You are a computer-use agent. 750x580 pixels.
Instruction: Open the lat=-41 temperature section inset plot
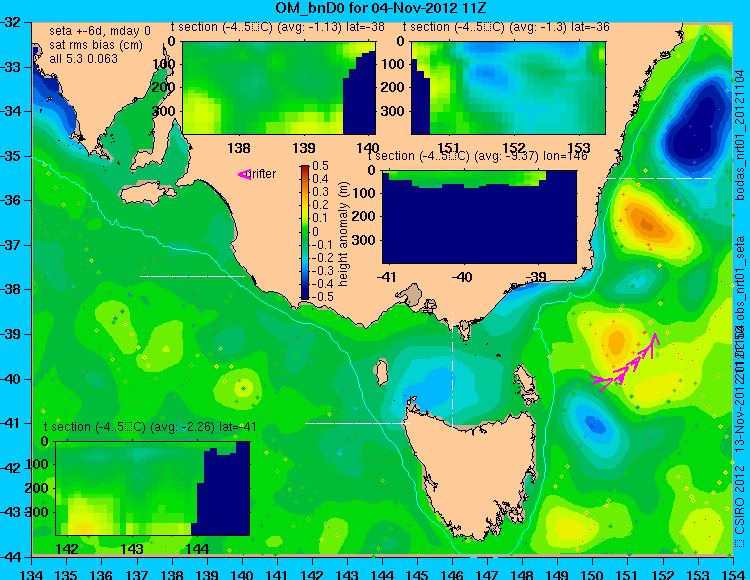coord(153,488)
